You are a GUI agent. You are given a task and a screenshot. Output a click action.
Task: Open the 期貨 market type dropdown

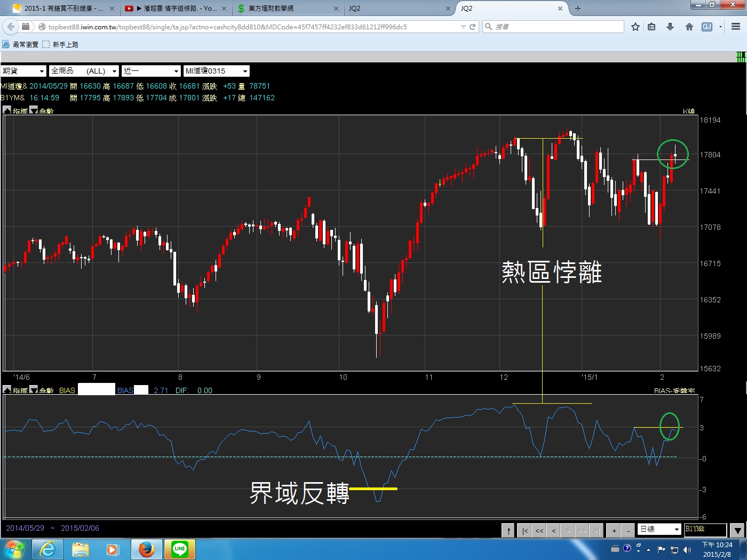23,71
